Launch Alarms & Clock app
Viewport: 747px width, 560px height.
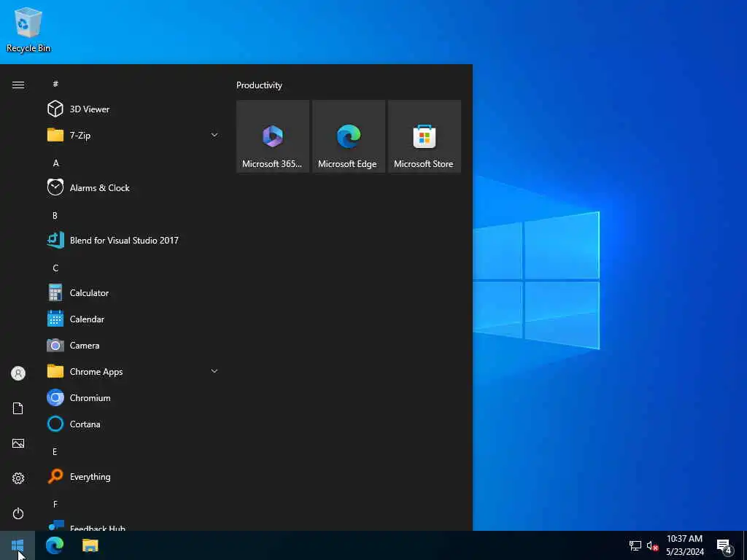pos(133,187)
